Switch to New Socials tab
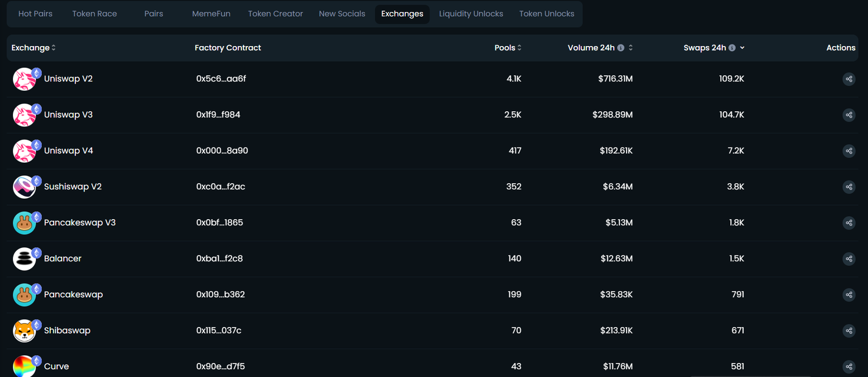 click(x=342, y=14)
